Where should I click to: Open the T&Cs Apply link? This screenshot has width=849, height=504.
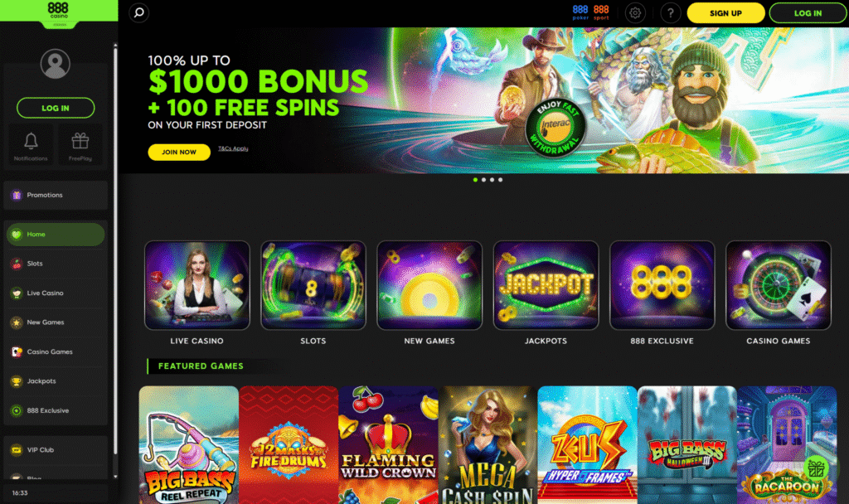click(233, 148)
